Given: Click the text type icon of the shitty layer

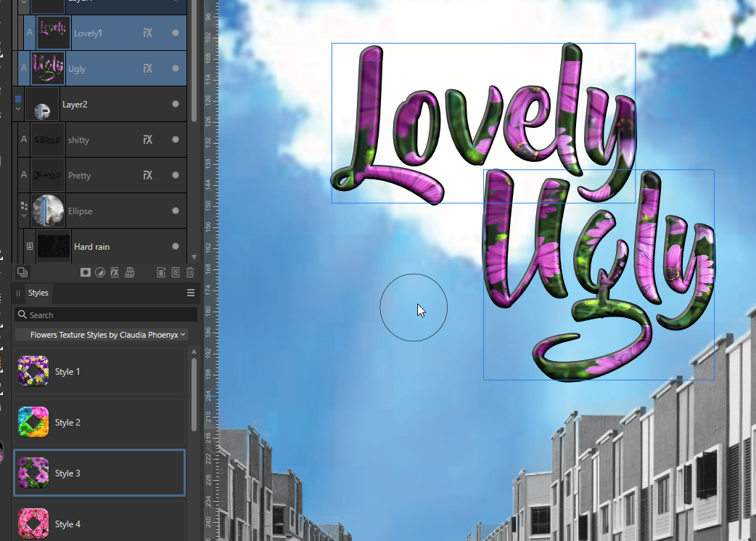Looking at the screenshot, I should [24, 139].
